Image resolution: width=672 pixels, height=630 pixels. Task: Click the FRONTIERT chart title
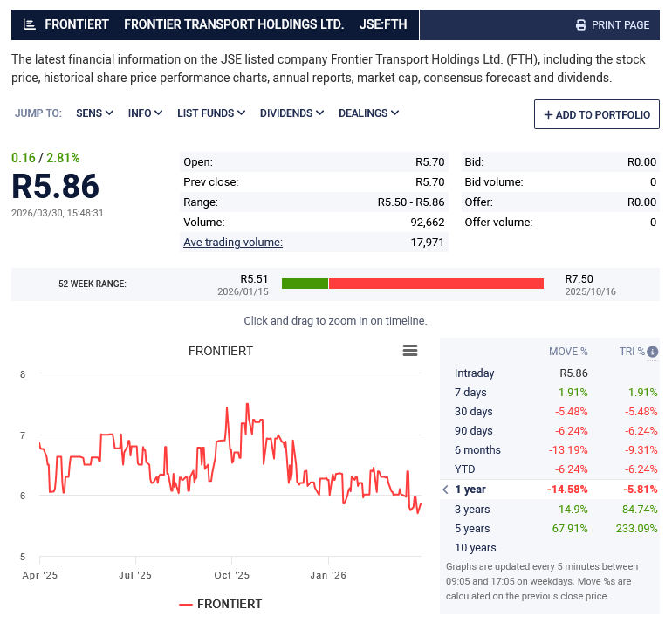[221, 351]
